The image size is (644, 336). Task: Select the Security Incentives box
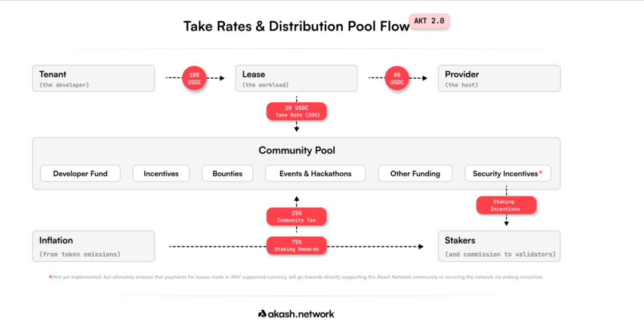504,173
